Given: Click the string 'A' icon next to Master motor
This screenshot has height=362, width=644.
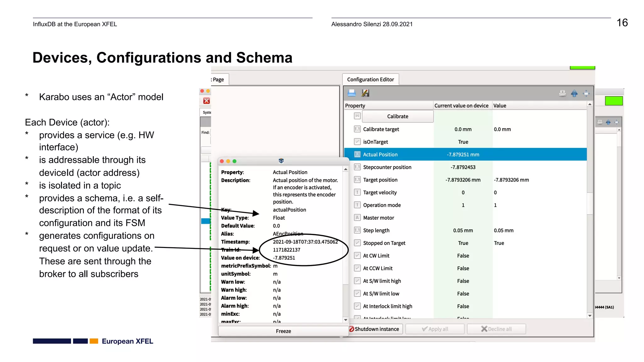Looking at the screenshot, I should [357, 217].
